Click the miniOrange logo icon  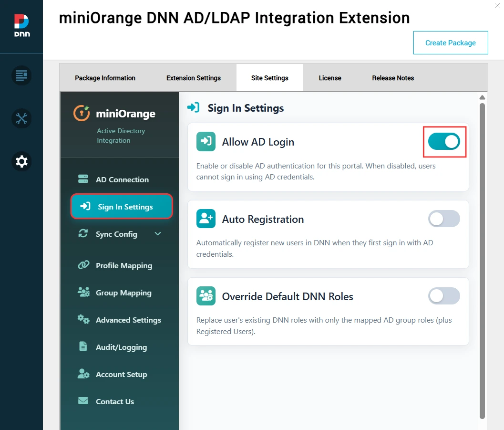point(82,113)
